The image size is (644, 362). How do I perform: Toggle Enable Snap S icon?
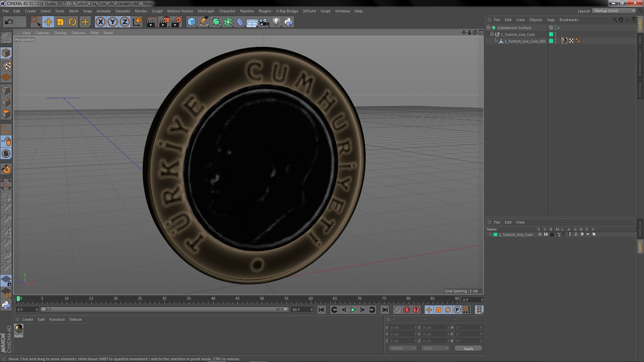tap(6, 154)
